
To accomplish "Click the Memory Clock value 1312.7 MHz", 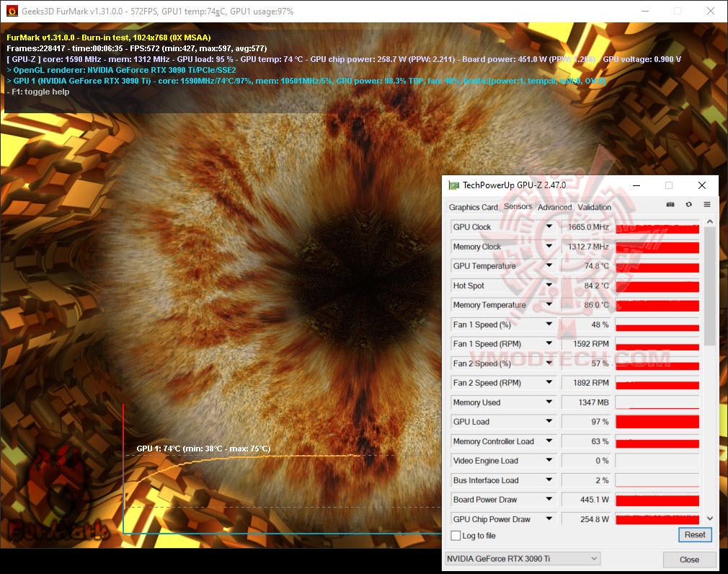I will click(x=587, y=247).
